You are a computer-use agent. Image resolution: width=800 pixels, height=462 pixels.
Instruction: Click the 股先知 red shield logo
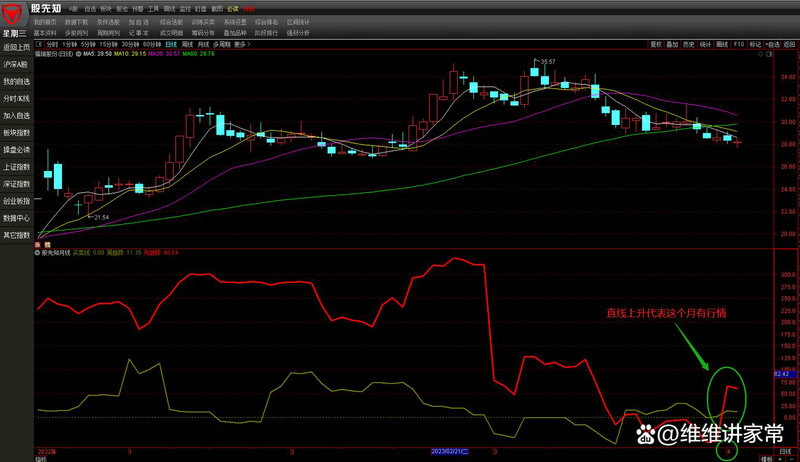coord(16,17)
